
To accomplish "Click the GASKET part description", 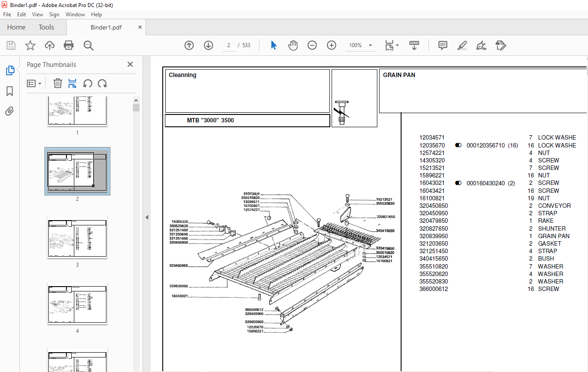I will [x=550, y=243].
